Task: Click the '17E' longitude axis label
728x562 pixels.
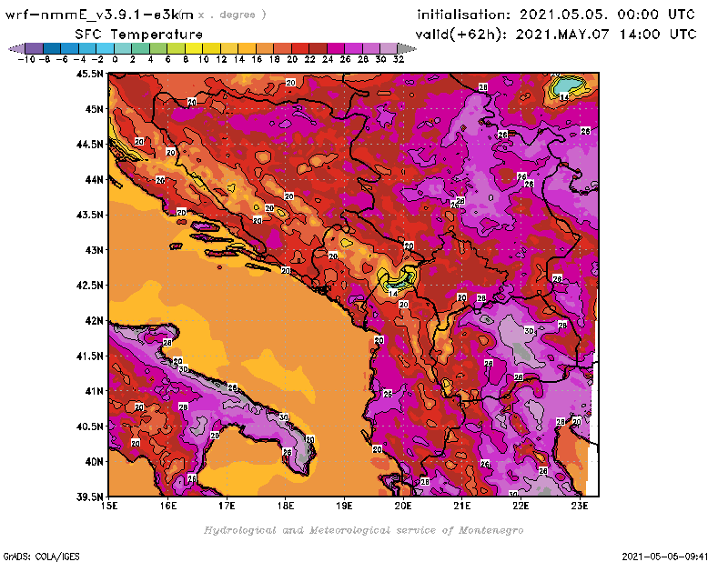Action: pyautogui.click(x=227, y=506)
